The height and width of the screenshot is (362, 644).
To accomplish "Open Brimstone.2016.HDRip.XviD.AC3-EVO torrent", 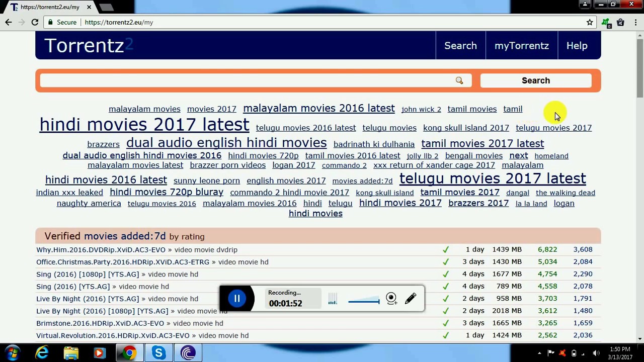I will [x=100, y=323].
